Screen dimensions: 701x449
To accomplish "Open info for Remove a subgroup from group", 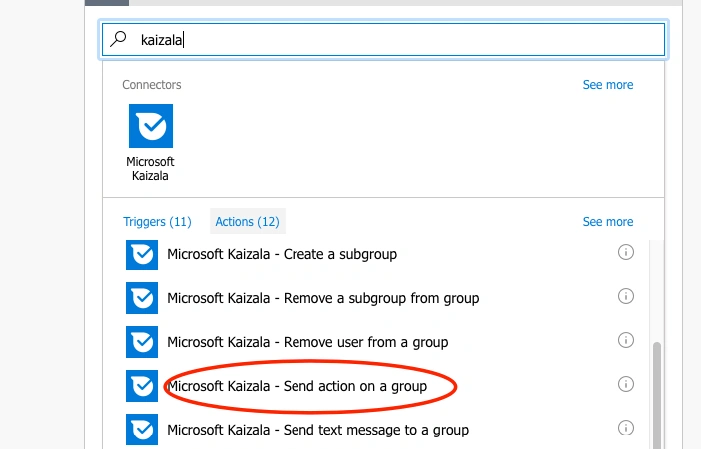I will [x=625, y=296].
